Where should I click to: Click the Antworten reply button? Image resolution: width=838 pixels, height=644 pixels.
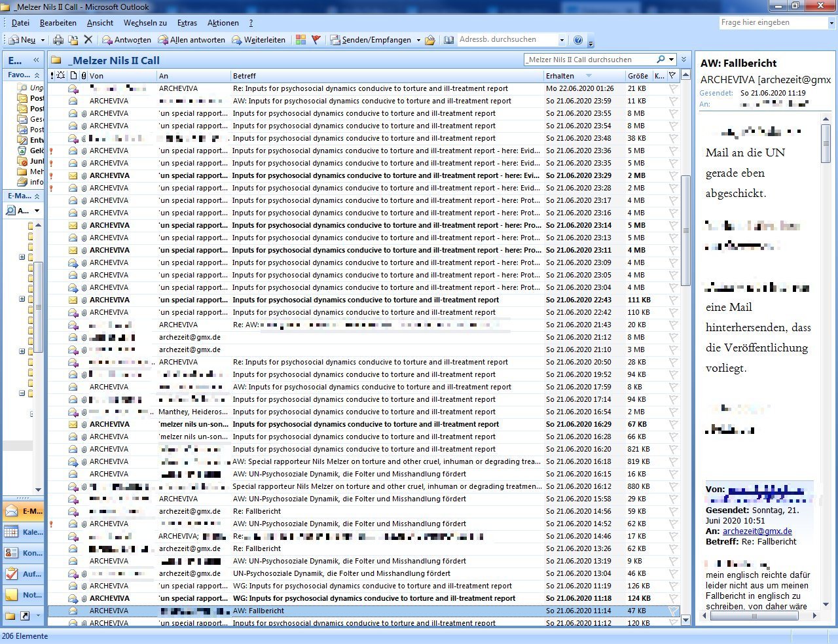coord(126,40)
